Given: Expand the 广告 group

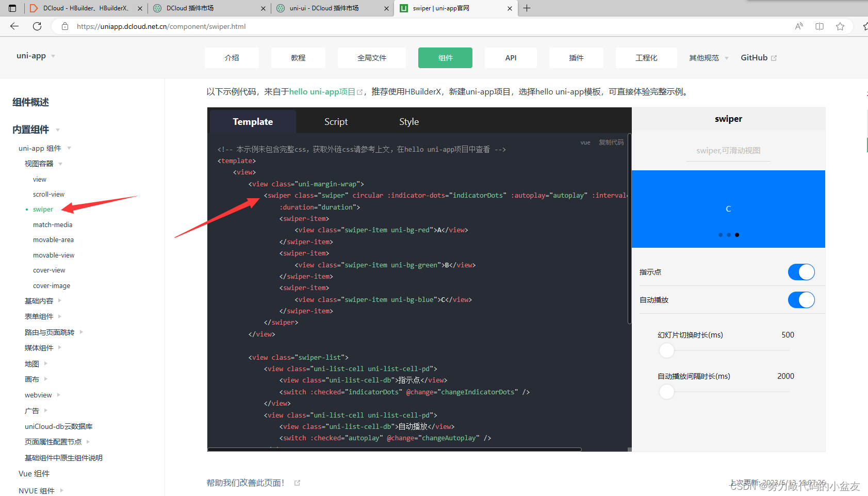Looking at the screenshot, I should [x=46, y=410].
